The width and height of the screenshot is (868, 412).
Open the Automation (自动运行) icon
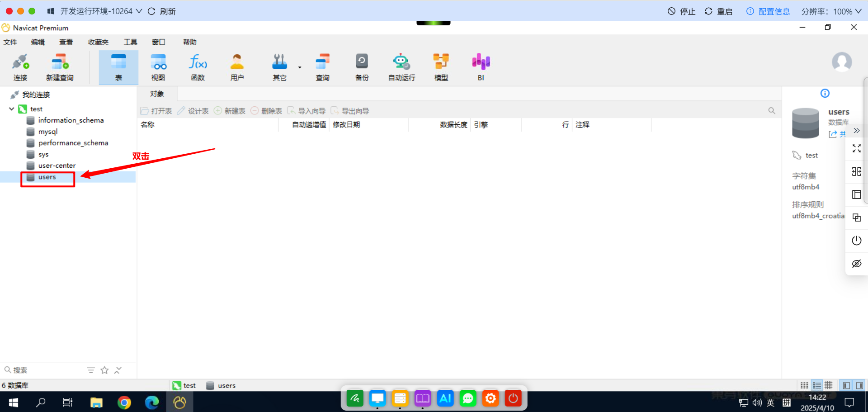(401, 67)
